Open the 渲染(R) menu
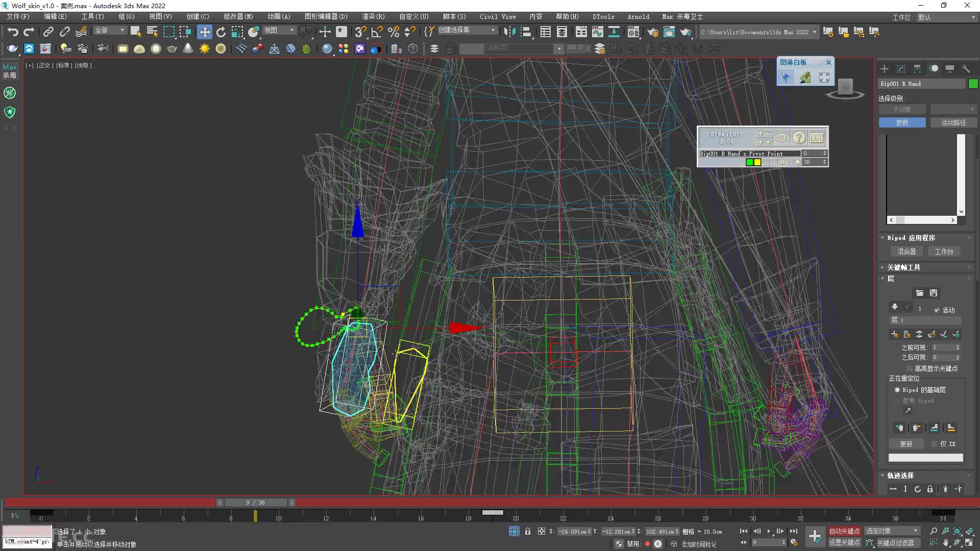 tap(373, 17)
